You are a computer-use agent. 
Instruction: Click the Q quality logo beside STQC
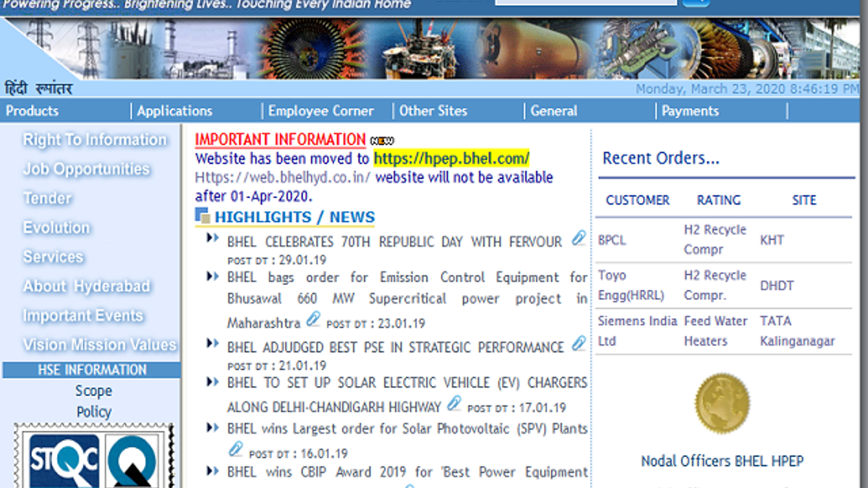click(x=131, y=461)
